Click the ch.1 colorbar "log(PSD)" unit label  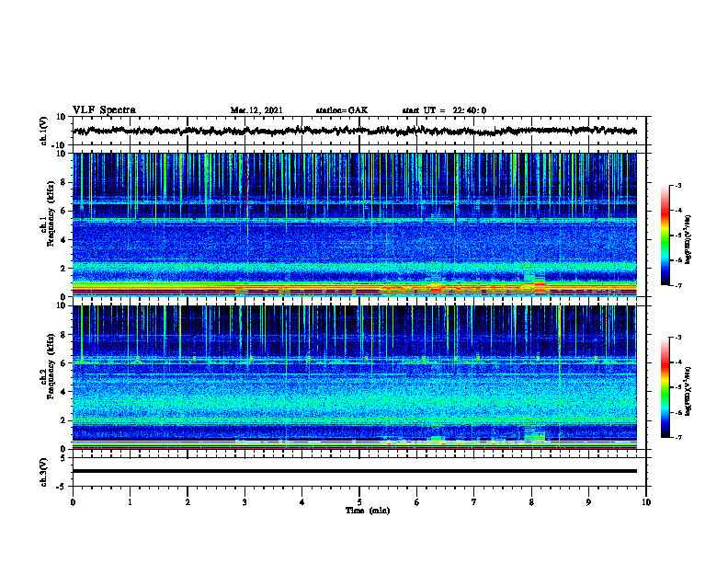pyautogui.click(x=688, y=239)
